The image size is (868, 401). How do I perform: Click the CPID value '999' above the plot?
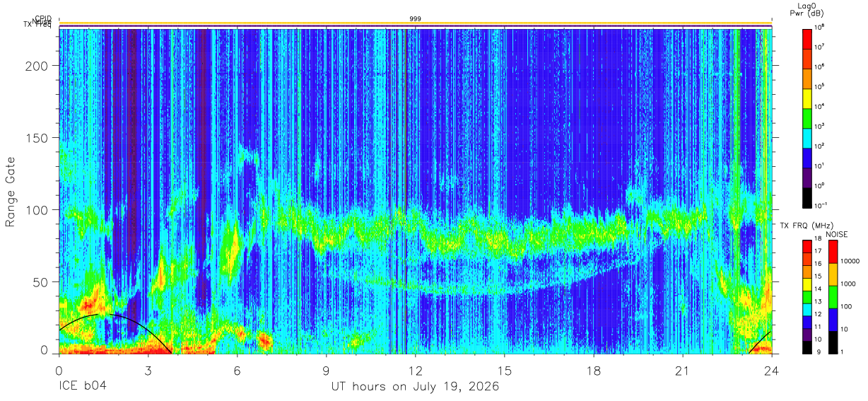(x=416, y=19)
